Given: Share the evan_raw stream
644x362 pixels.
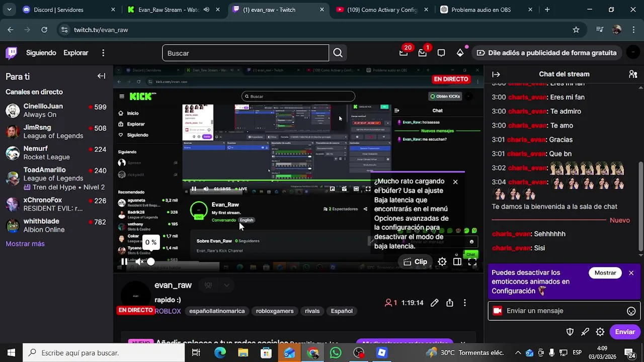Looking at the screenshot, I should coord(450,303).
